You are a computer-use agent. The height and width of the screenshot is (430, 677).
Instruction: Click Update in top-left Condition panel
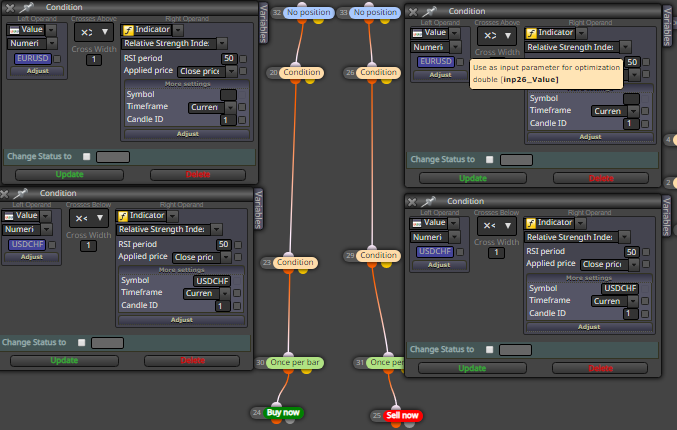70,174
